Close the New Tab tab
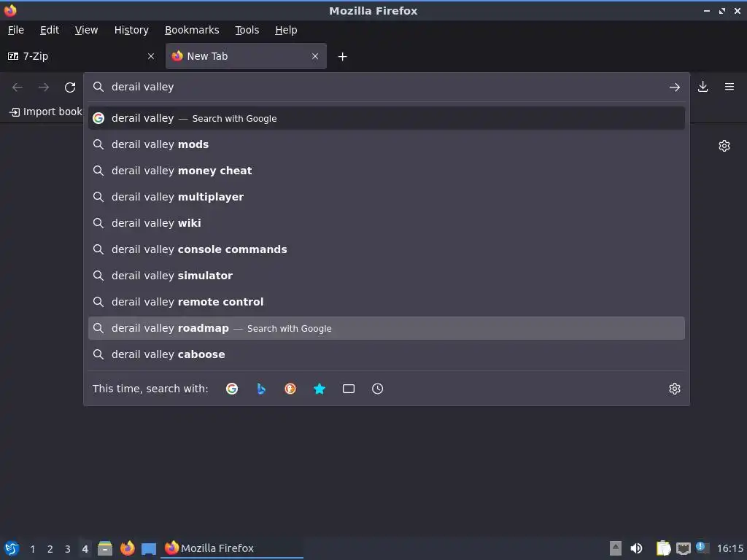 (315, 56)
